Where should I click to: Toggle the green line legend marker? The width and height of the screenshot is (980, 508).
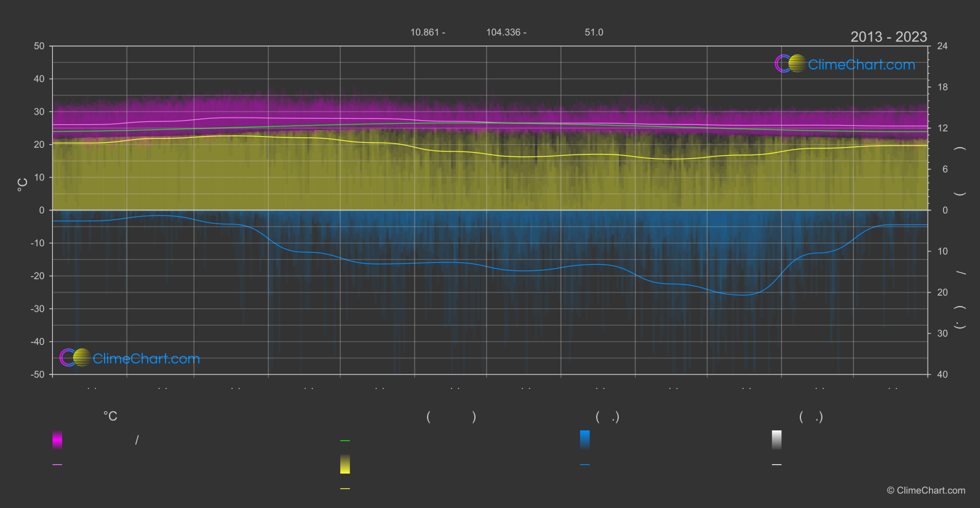point(345,441)
